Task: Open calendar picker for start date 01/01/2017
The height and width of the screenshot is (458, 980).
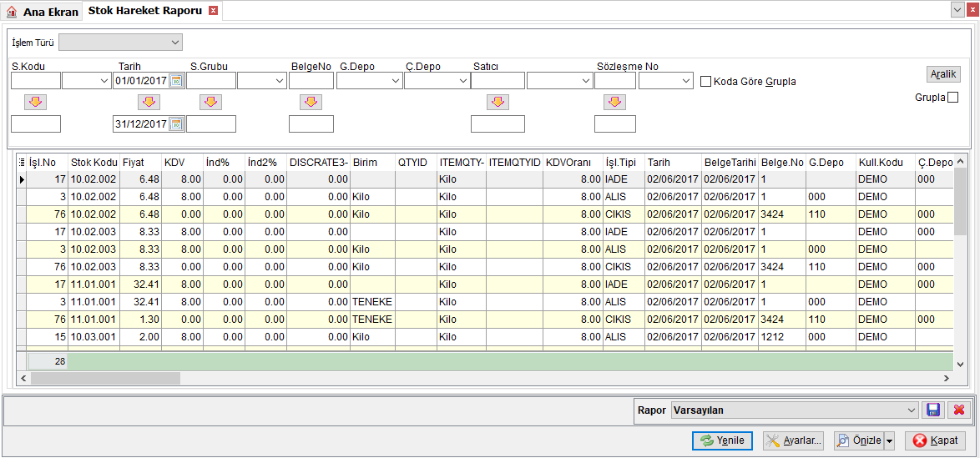Action: pos(176,81)
